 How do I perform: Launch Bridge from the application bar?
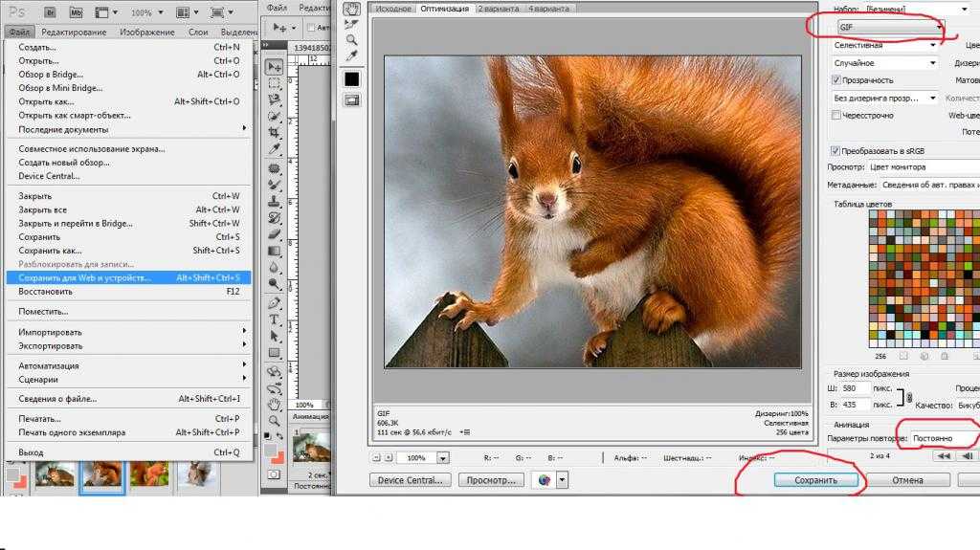point(51,11)
